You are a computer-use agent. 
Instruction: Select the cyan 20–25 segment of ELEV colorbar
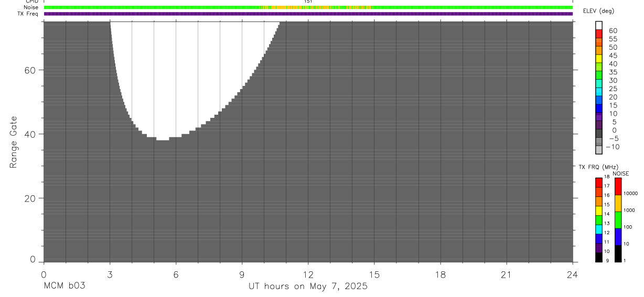tap(599, 92)
